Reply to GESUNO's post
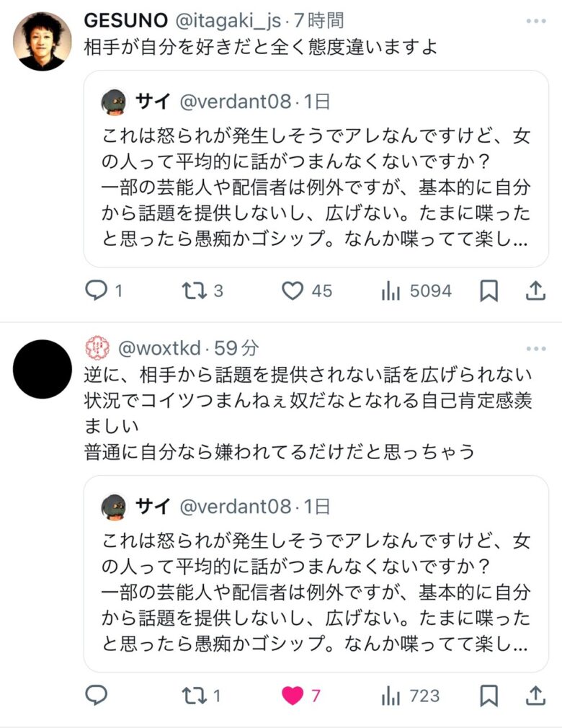Screen dimensions: 562x728 point(97,290)
